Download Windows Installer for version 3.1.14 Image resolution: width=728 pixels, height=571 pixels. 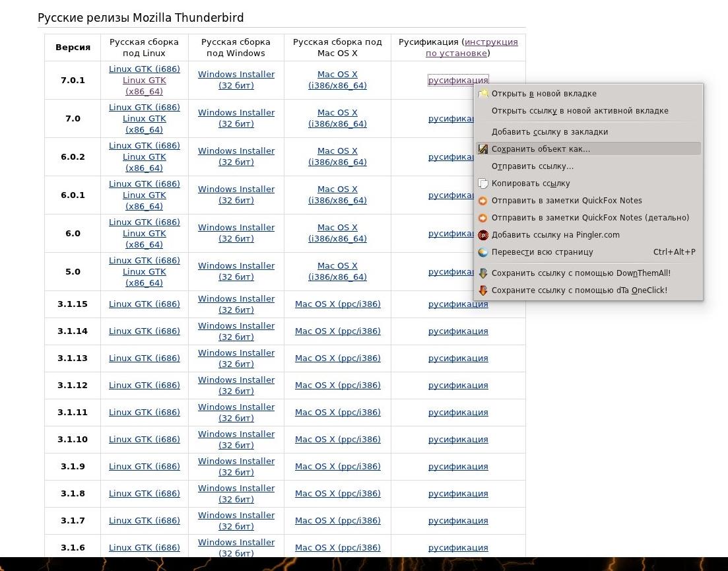pyautogui.click(x=236, y=331)
